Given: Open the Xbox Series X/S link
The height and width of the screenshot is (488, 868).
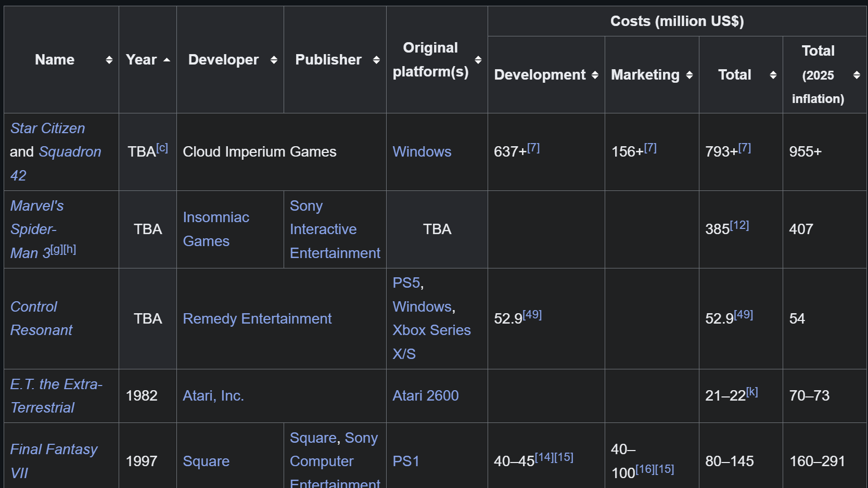Looking at the screenshot, I should [431, 342].
